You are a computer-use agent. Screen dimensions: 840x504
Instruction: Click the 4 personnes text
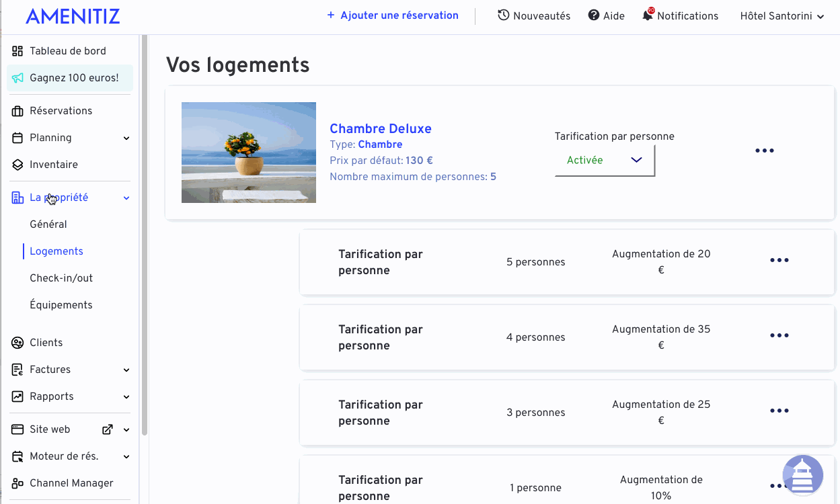pyautogui.click(x=536, y=337)
